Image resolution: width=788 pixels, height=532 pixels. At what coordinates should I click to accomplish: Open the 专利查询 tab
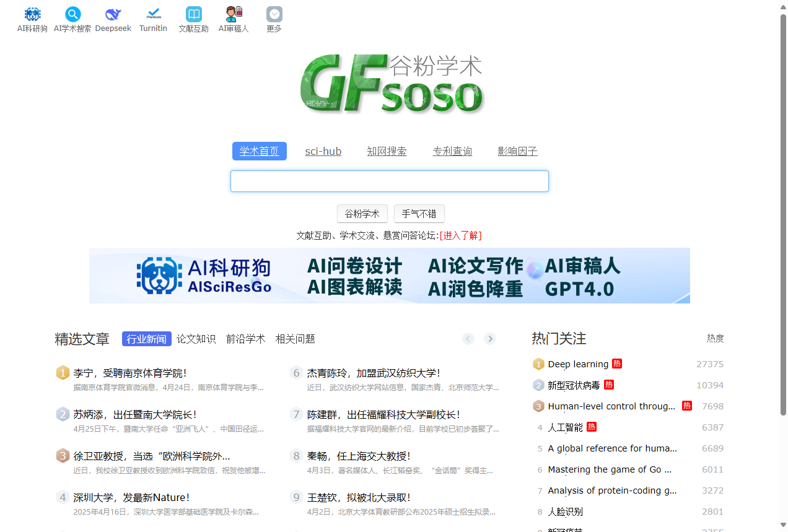pos(452,151)
